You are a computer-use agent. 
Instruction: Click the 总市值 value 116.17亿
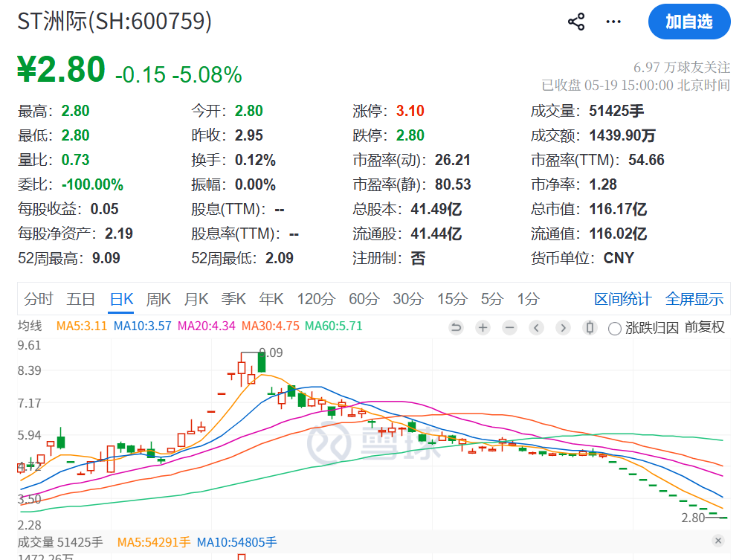618,209
